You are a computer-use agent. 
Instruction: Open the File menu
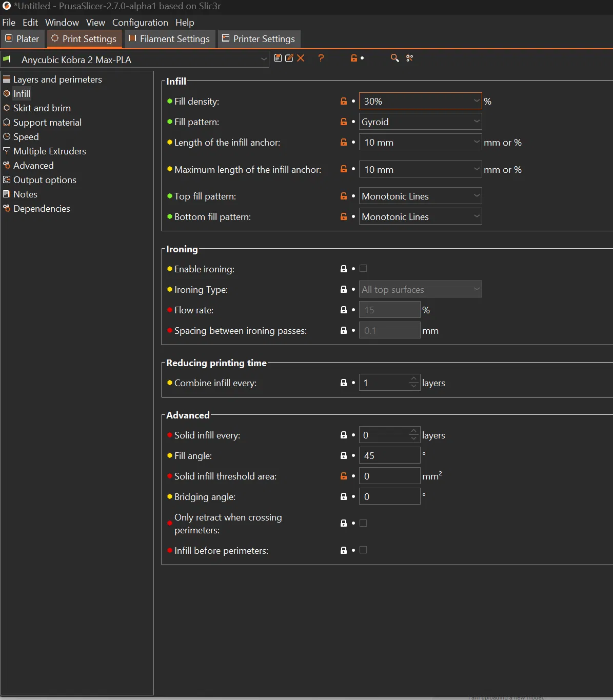tap(9, 23)
